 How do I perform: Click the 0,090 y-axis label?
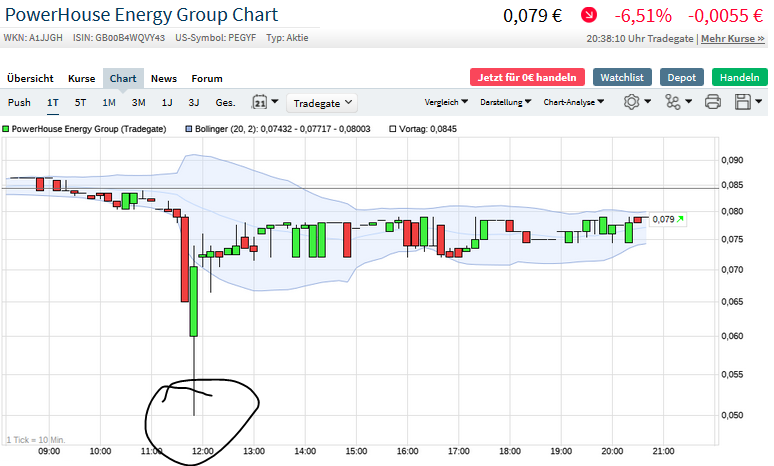732,160
